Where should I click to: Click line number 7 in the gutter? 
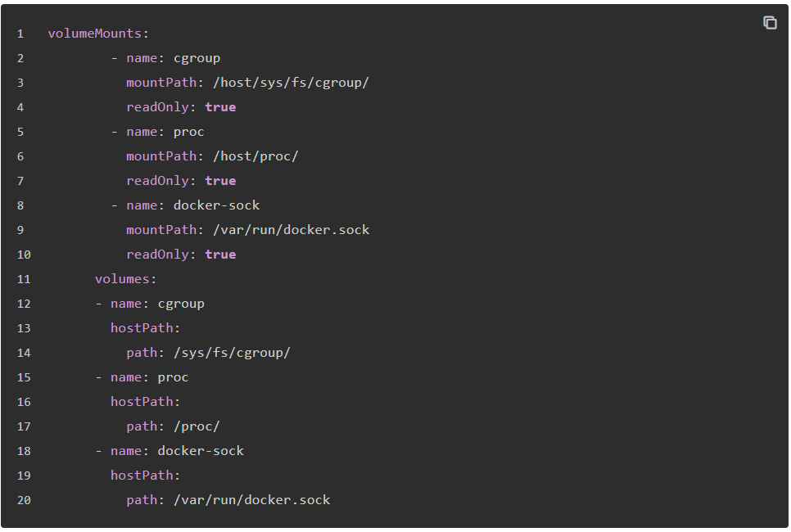pyautogui.click(x=20, y=181)
